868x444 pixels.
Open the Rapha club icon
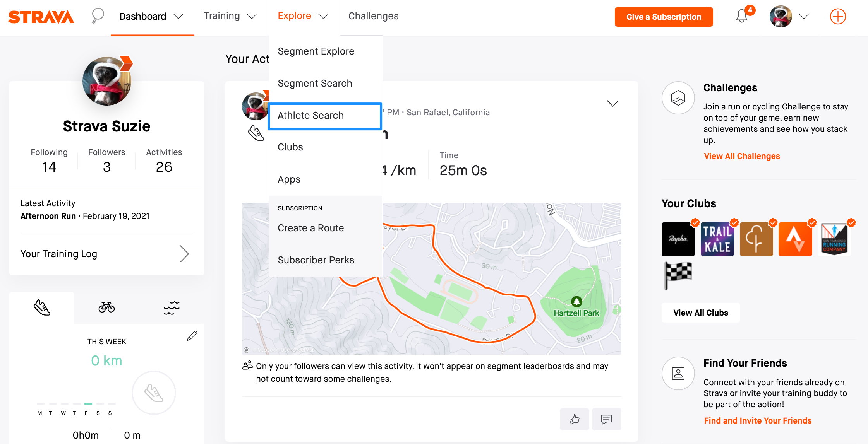678,239
